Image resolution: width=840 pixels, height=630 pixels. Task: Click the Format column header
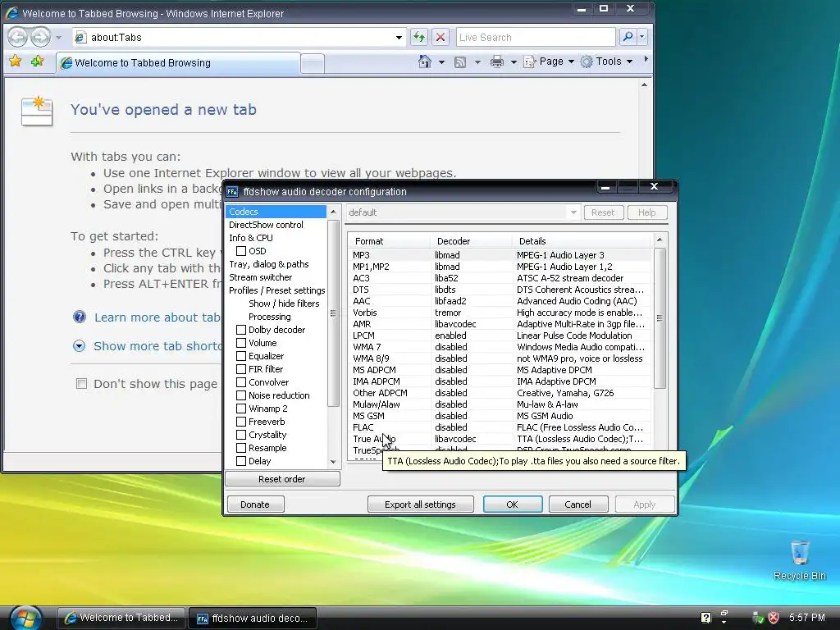pos(390,241)
